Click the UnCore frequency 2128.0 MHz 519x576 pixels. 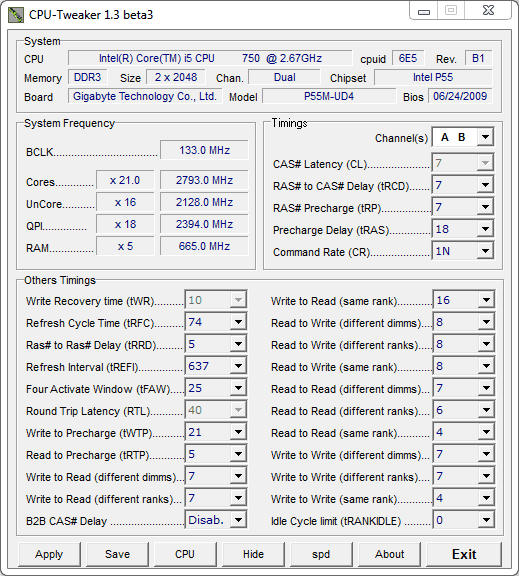click(204, 202)
